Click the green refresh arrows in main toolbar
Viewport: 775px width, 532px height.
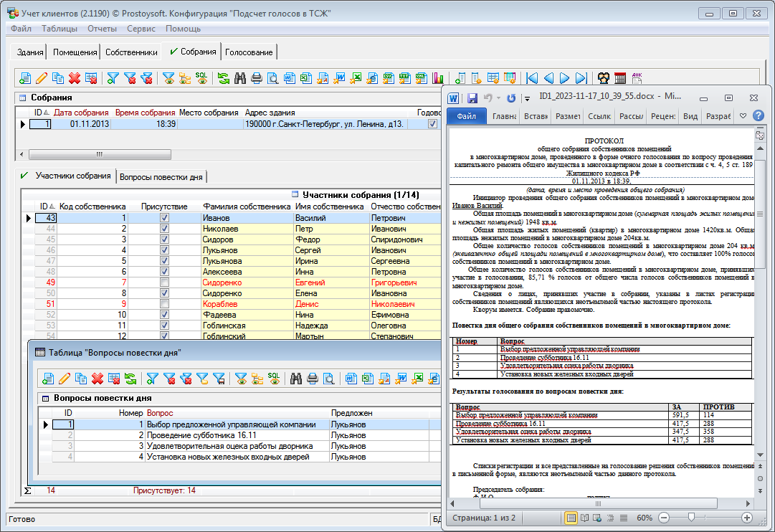pyautogui.click(x=224, y=78)
